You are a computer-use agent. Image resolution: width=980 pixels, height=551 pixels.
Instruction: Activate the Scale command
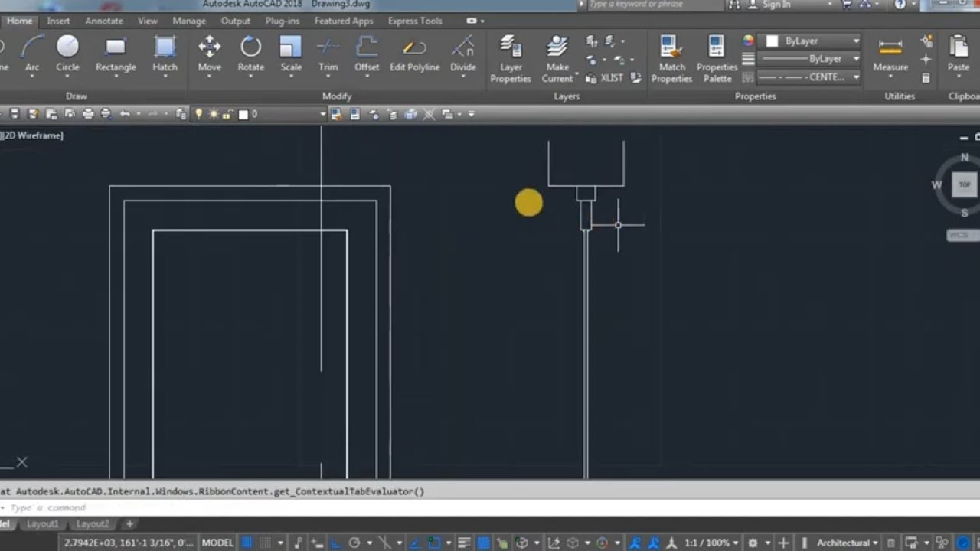[x=291, y=54]
